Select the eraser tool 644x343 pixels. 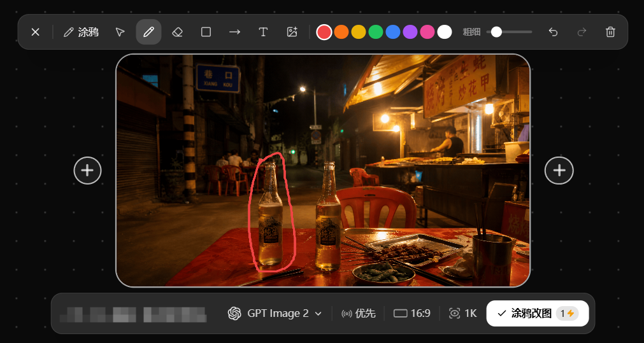pos(178,32)
